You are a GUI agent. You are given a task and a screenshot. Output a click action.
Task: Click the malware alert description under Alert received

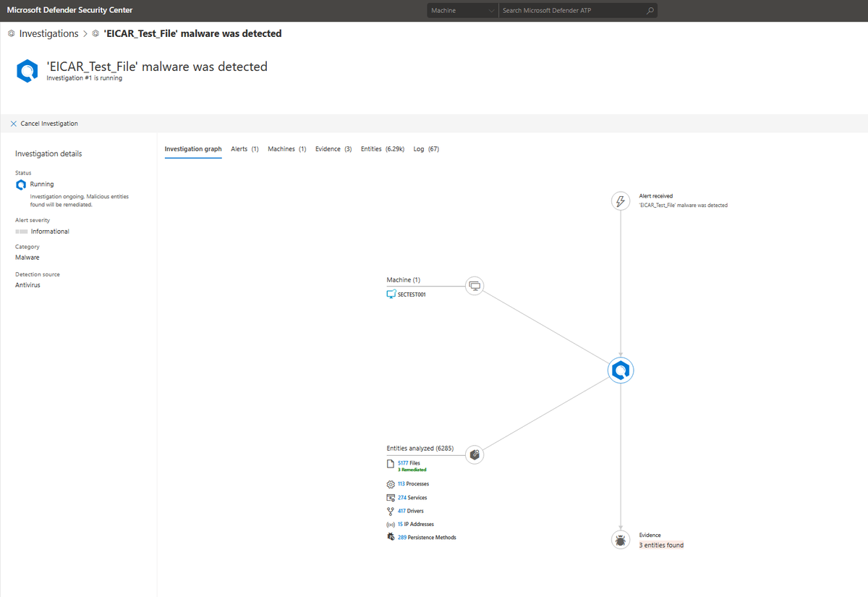coord(684,206)
